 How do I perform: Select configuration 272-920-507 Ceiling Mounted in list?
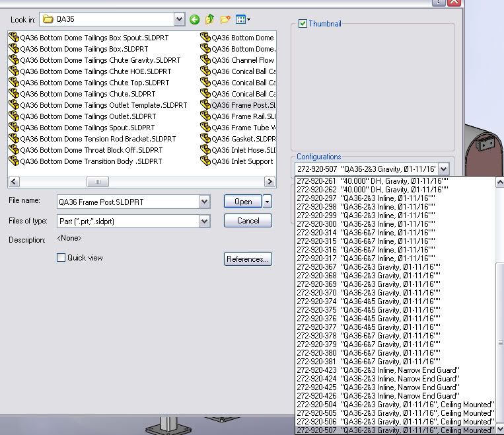[396, 430]
